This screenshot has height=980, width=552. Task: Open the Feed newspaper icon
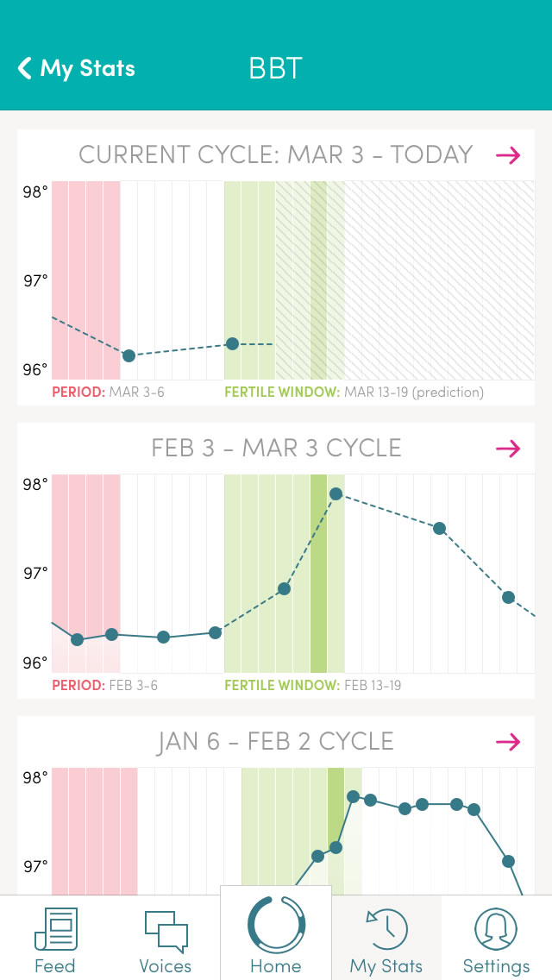click(55, 928)
